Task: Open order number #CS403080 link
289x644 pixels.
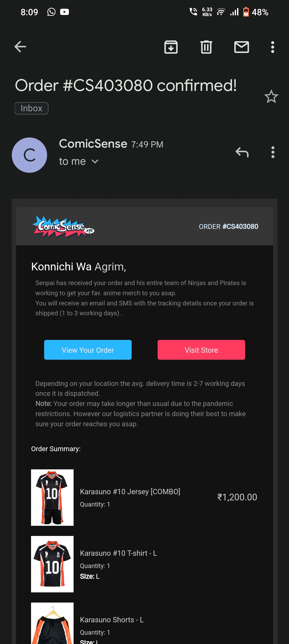Action: (240, 227)
